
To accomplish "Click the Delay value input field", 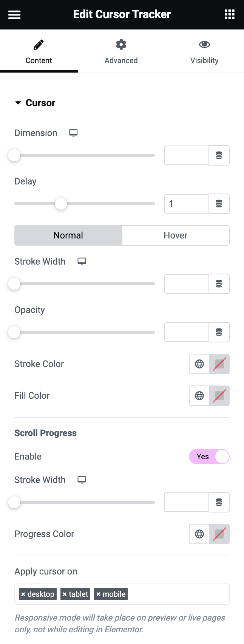I will click(186, 204).
